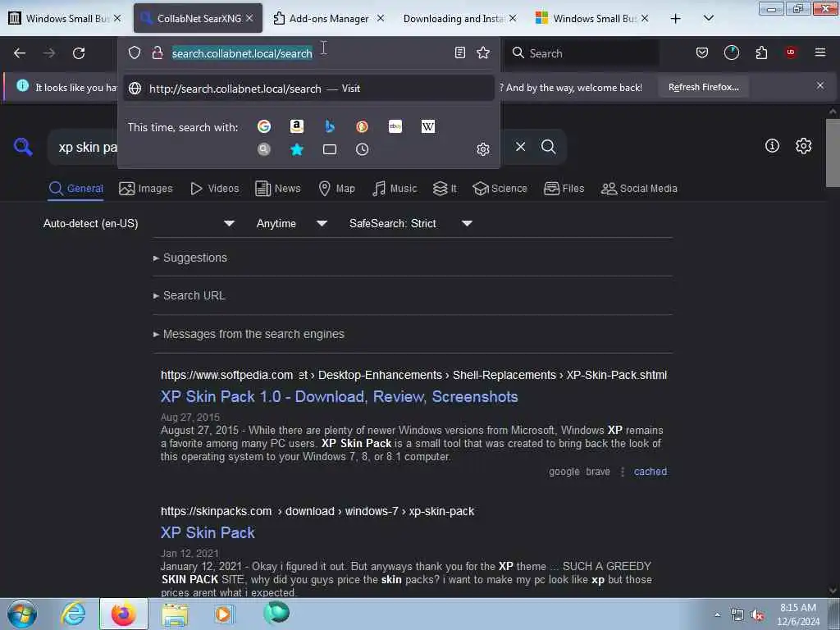Open SearXNG preferences gear icon
The height and width of the screenshot is (630, 840).
(x=803, y=146)
